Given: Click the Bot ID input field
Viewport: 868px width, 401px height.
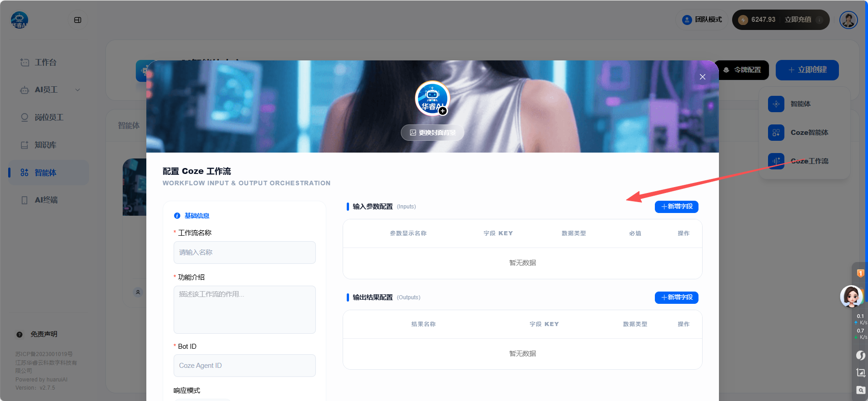Looking at the screenshot, I should tap(244, 366).
